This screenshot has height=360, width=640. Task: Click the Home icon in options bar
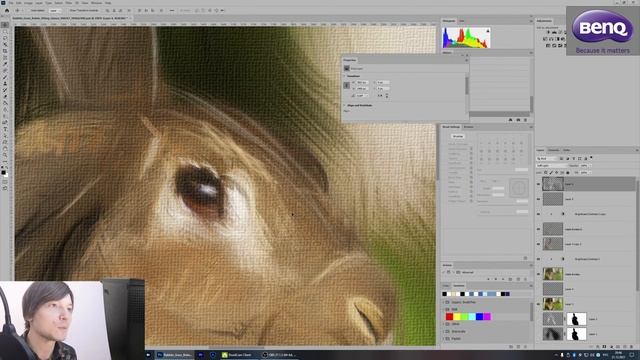pyautogui.click(x=7, y=11)
